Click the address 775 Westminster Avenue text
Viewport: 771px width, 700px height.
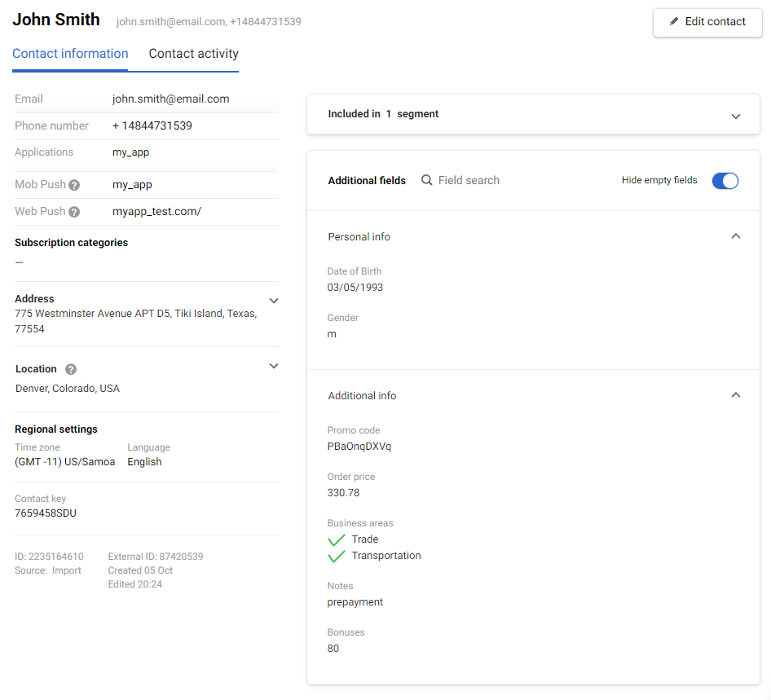pyautogui.click(x=136, y=321)
